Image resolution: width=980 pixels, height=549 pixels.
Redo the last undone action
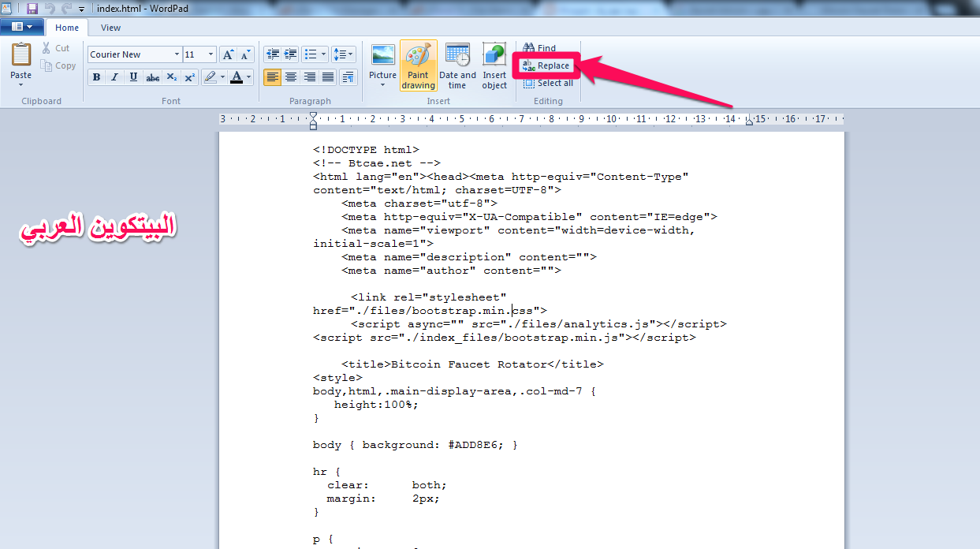[x=67, y=8]
